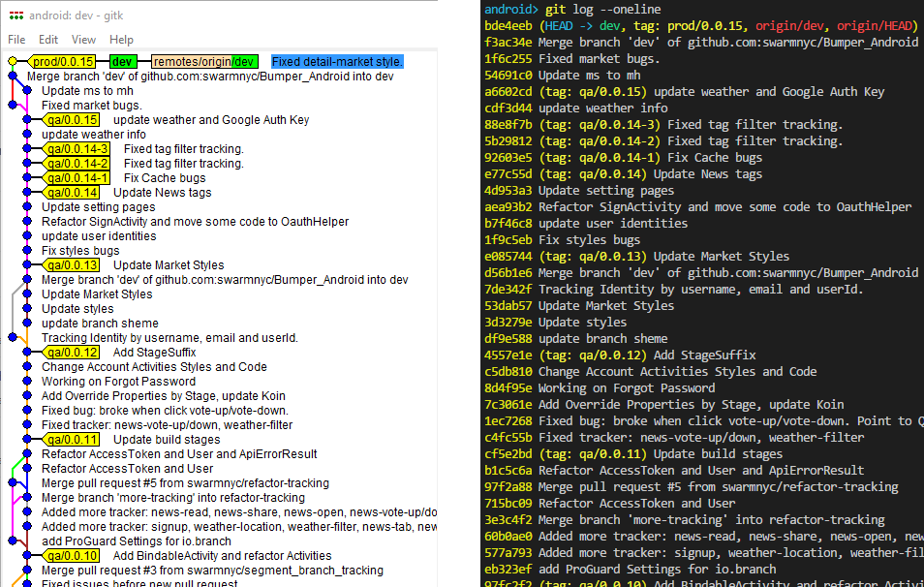Select commit 'Refactor AccessToken and User and ApiErrorResult' in gitk

[x=179, y=453]
